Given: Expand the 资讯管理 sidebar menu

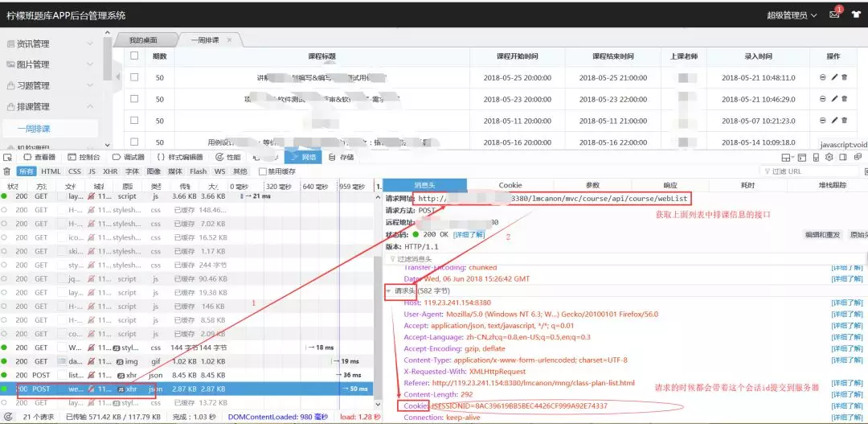Looking at the screenshot, I should point(50,43).
